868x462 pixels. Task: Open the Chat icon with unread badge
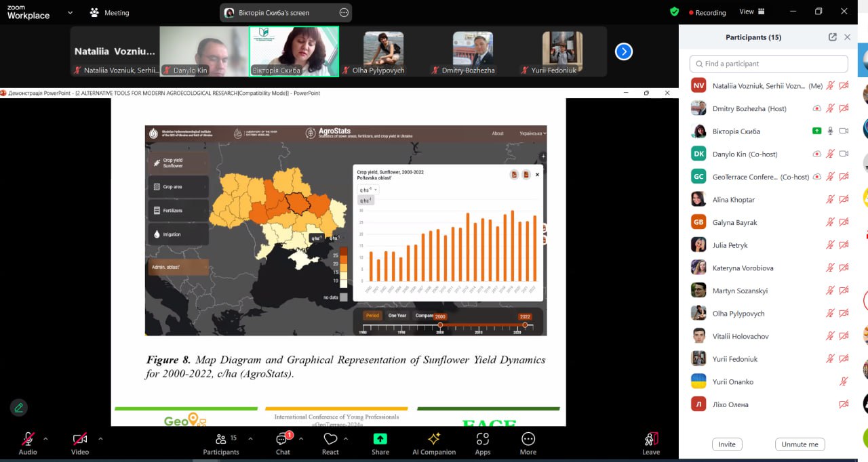[283, 439]
